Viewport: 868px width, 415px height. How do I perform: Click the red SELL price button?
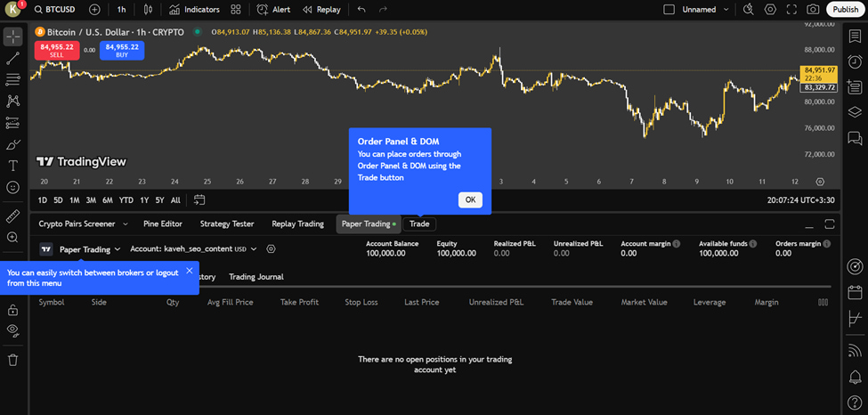click(56, 51)
